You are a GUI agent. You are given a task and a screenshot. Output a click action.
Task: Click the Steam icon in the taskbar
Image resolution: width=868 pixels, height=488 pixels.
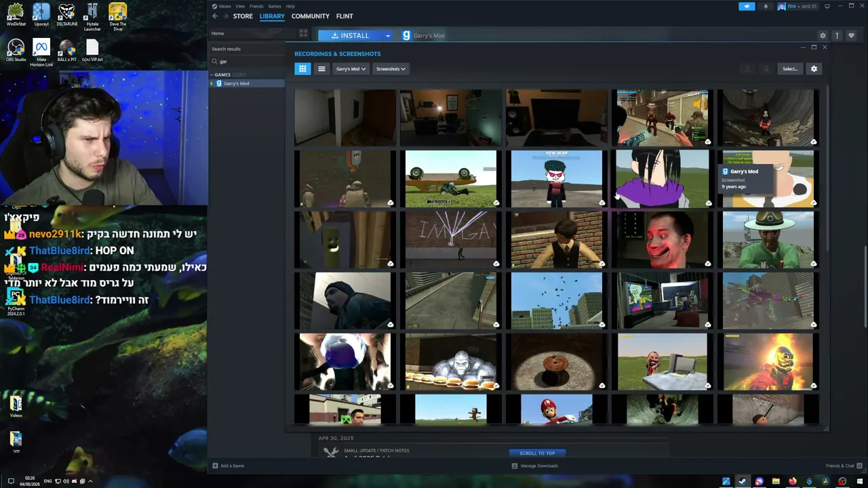point(743,481)
